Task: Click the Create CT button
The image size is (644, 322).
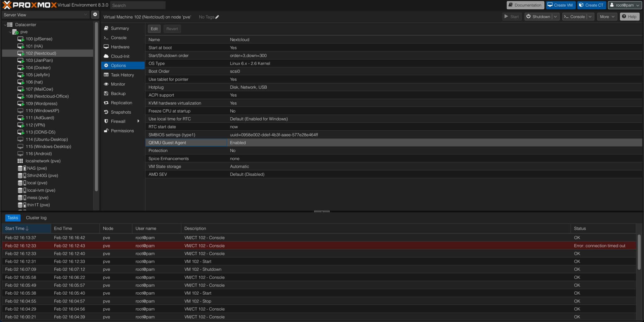Action: click(591, 5)
